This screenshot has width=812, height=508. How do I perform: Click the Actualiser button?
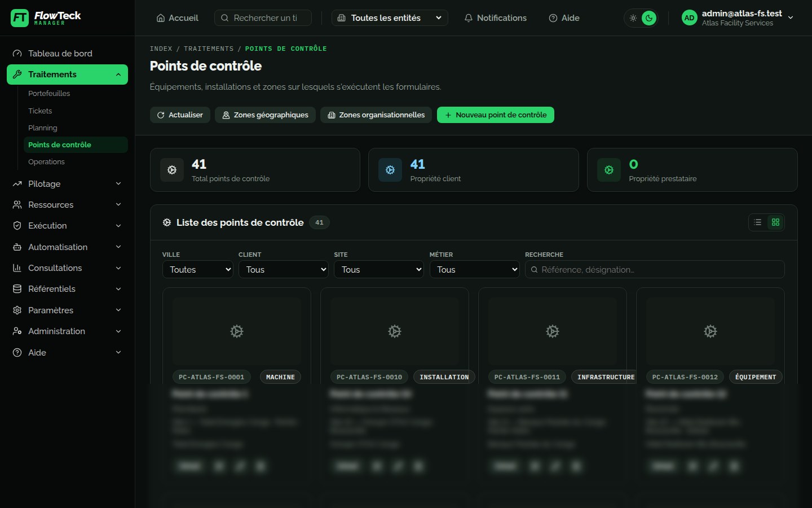point(180,115)
